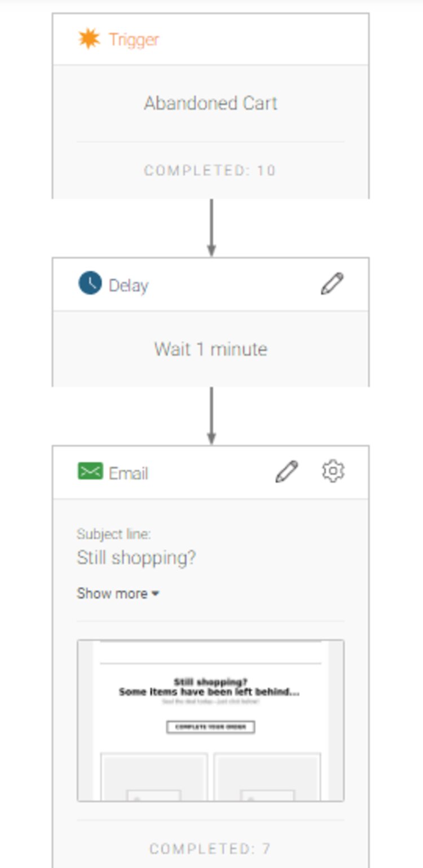Click the COMPLETED: 7 email count
Image resolution: width=423 pixels, height=868 pixels.
[210, 848]
